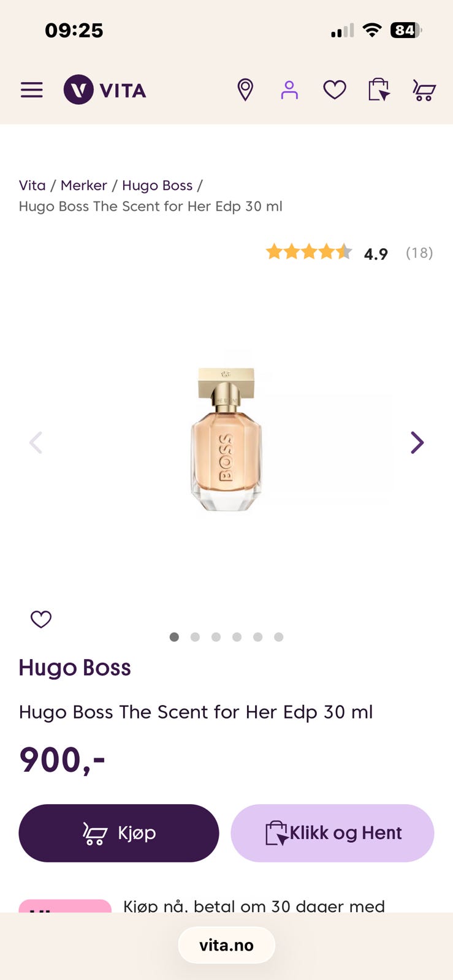Viewport: 453px width, 980px height.
Task: Open click and collect bag icon in header
Action: pos(379,90)
